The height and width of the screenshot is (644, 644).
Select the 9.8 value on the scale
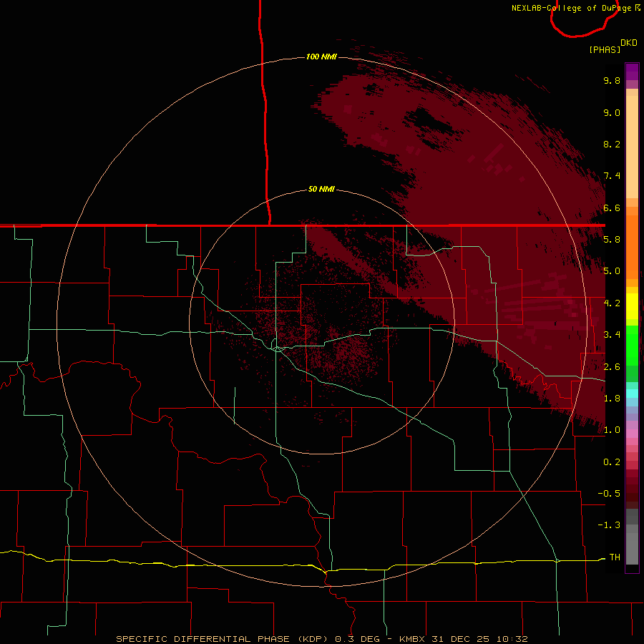tap(612, 80)
